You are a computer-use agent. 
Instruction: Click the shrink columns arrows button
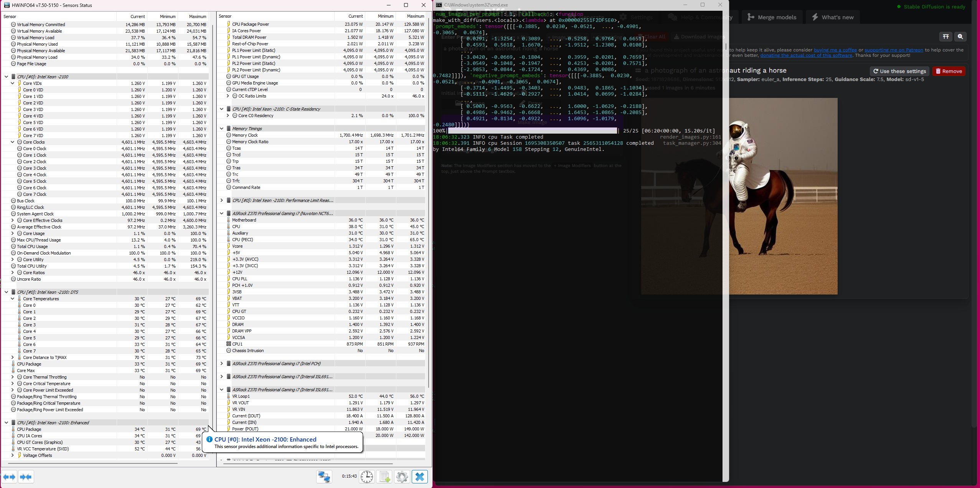pos(26,477)
